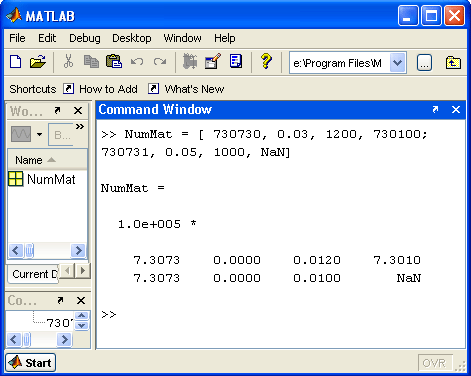Create a new M-file with the blank page icon
Image resolution: width=471 pixels, height=376 pixels.
pos(16,62)
